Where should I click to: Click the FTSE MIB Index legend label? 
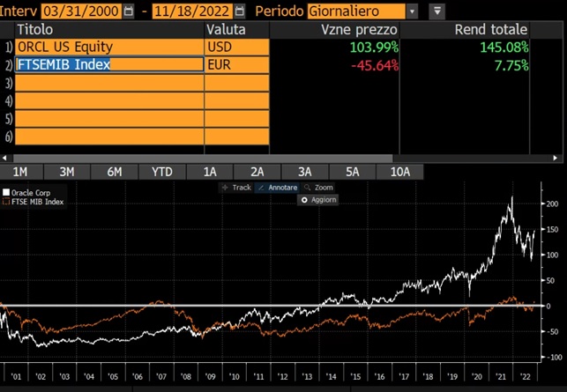coord(37,202)
